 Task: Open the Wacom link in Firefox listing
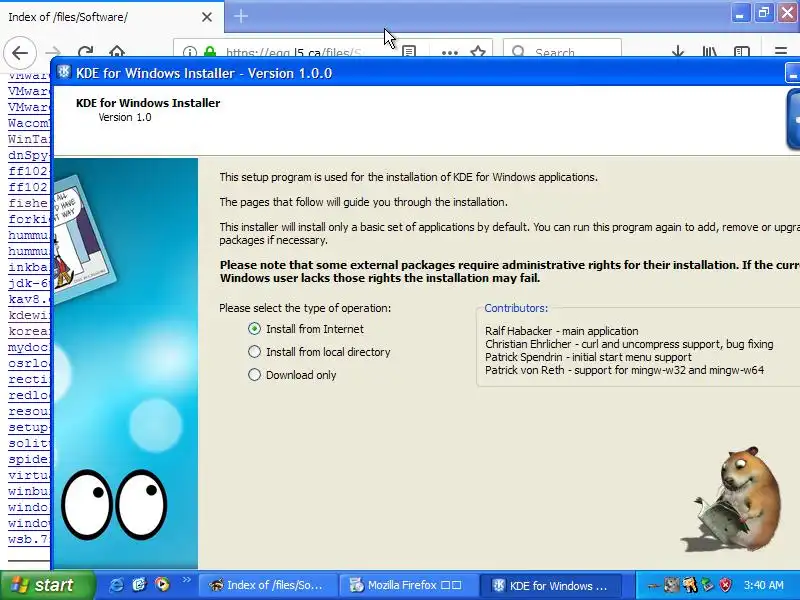tap(29, 123)
